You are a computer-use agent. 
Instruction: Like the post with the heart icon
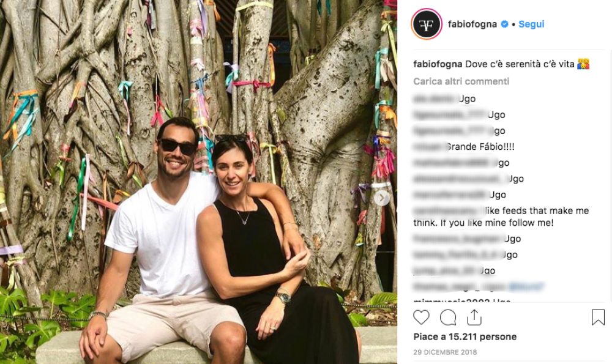coord(421,317)
